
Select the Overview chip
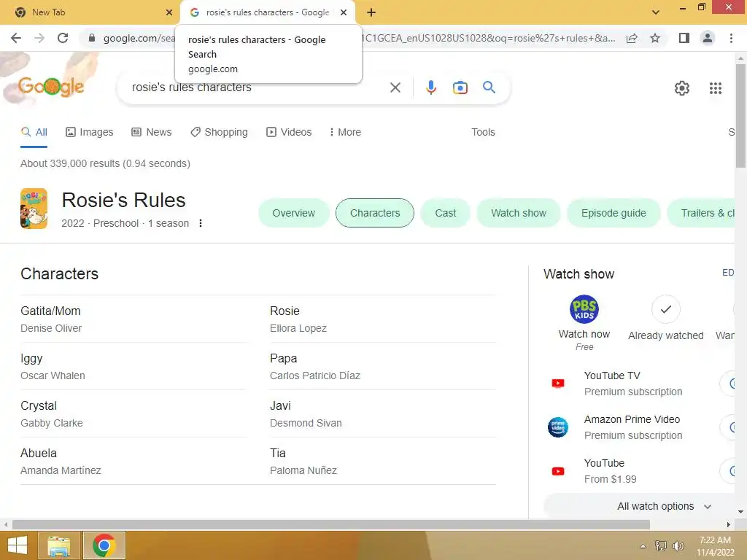coord(293,213)
